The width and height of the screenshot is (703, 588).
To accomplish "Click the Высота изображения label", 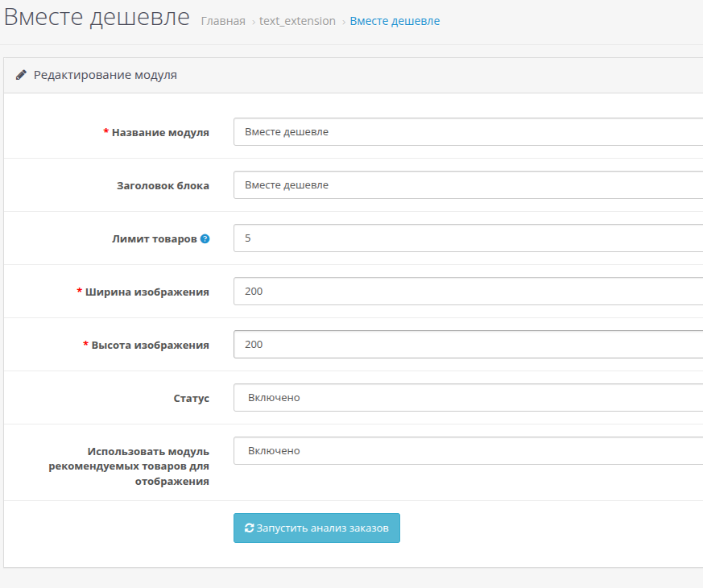I will pyautogui.click(x=150, y=346).
